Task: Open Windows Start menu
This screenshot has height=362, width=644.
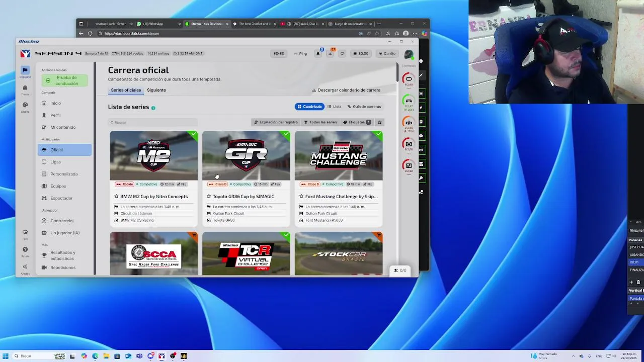Action: coord(6,356)
